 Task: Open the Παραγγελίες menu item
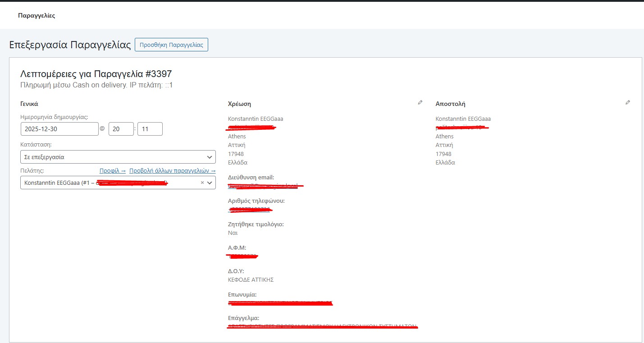(x=37, y=15)
